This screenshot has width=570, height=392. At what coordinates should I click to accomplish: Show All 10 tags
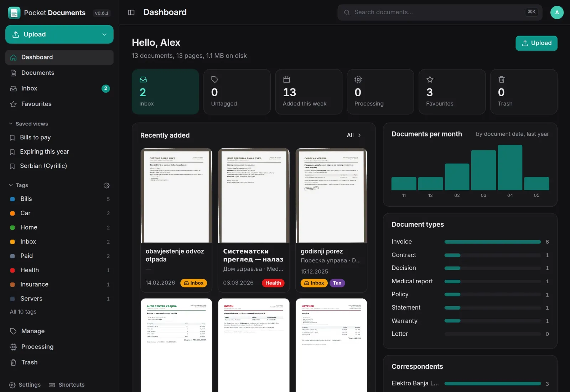click(x=23, y=312)
